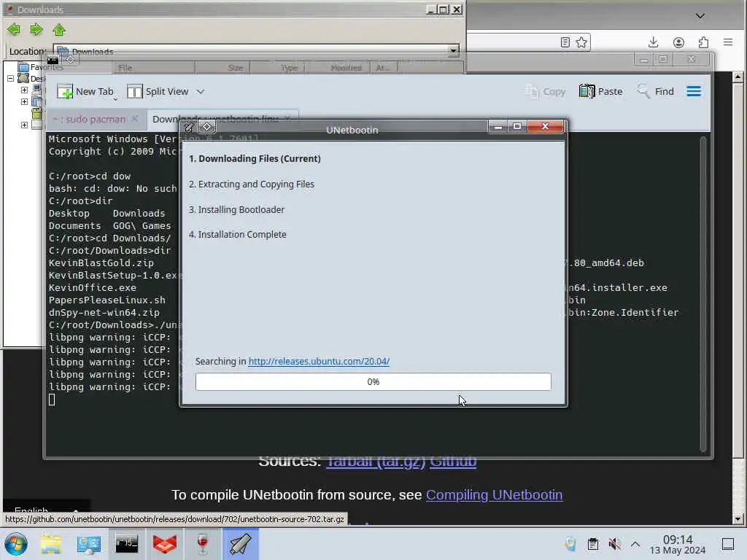Open the Start menu orb
747x560 pixels.
tap(16, 544)
